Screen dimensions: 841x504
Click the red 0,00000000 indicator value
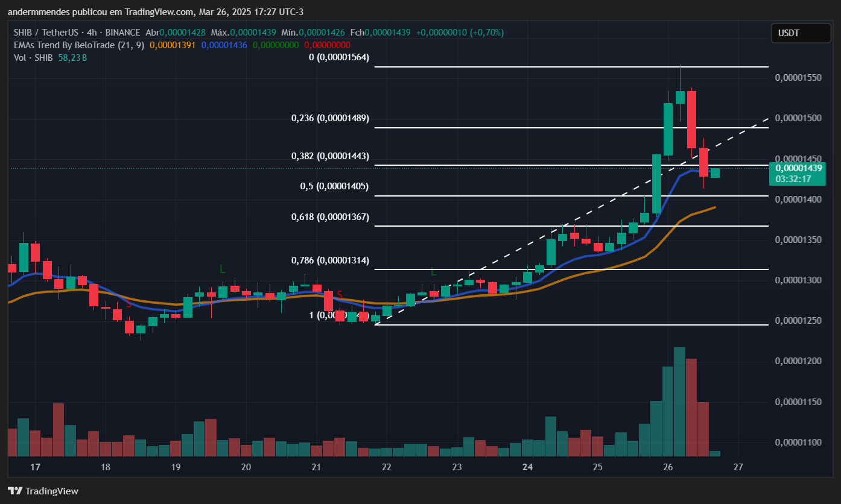(328, 45)
